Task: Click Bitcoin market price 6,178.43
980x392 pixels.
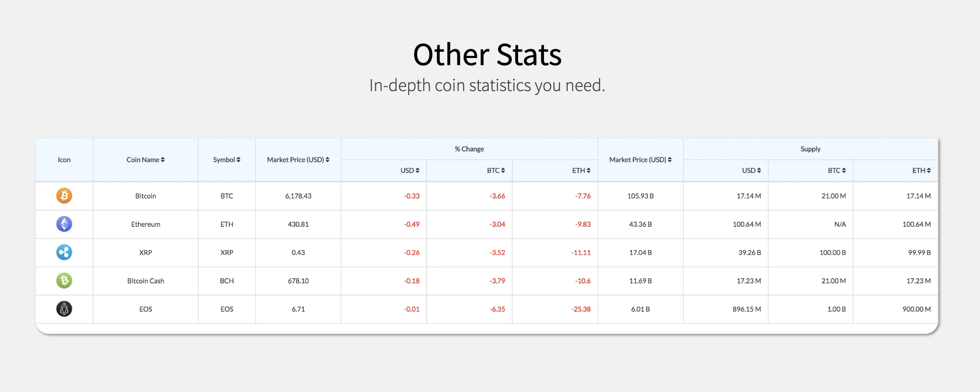Action: 298,196
